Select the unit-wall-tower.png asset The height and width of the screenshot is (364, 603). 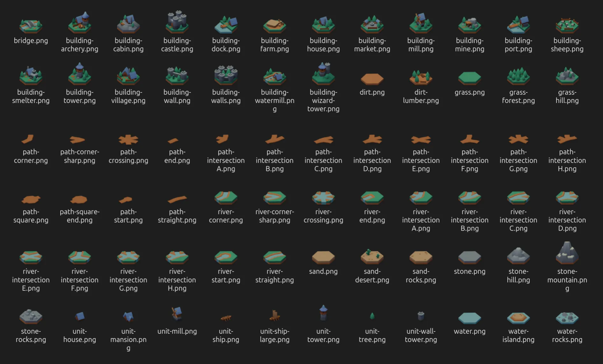pos(421,317)
